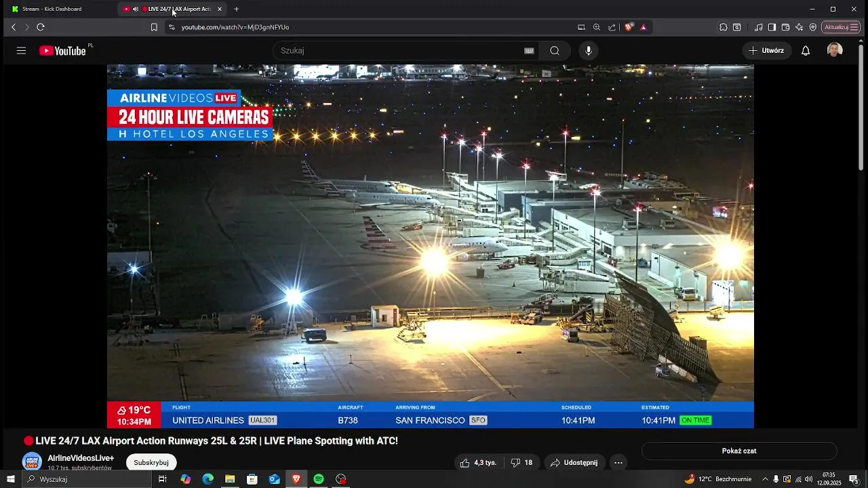Open Microsoft Store from the taskbar
Screen dimensions: 868x488
252,479
